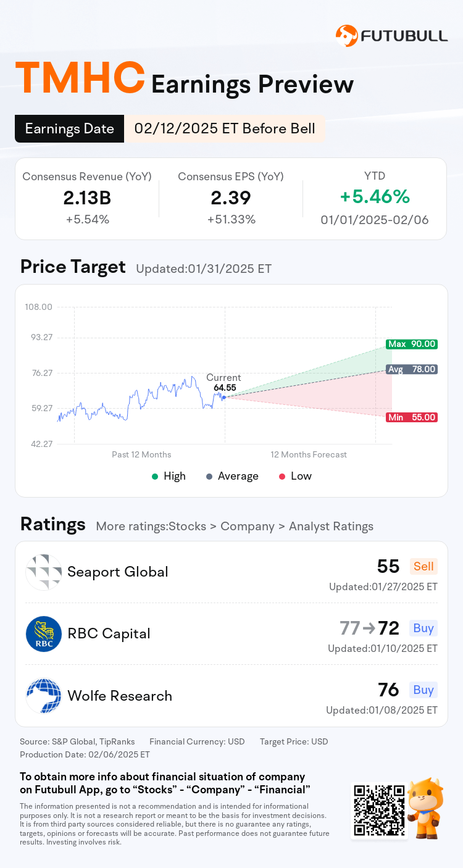
Task: Select the Max 90.00 target label
Action: pyautogui.click(x=412, y=344)
